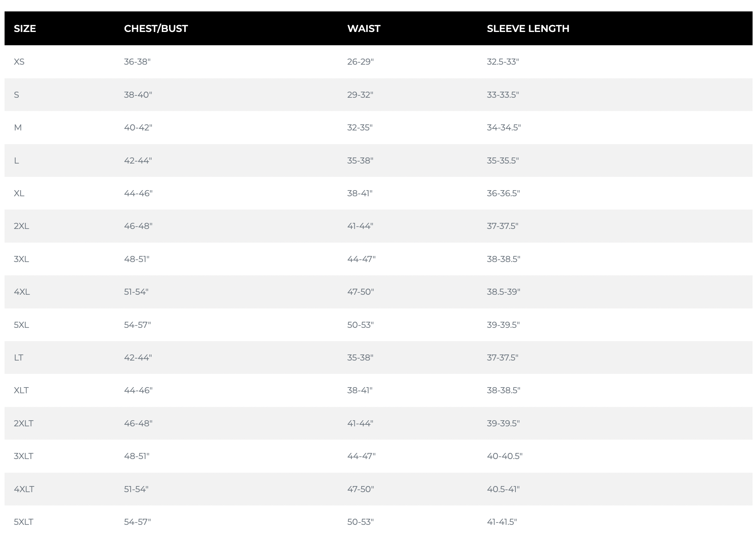Click the SIZE column header
The image size is (756, 537).
pyautogui.click(x=25, y=29)
